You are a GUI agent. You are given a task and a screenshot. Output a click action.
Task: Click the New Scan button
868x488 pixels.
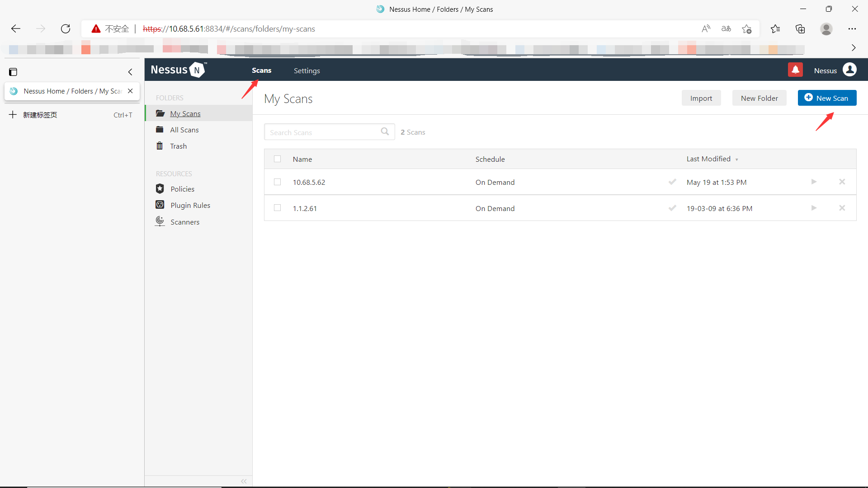[827, 98]
